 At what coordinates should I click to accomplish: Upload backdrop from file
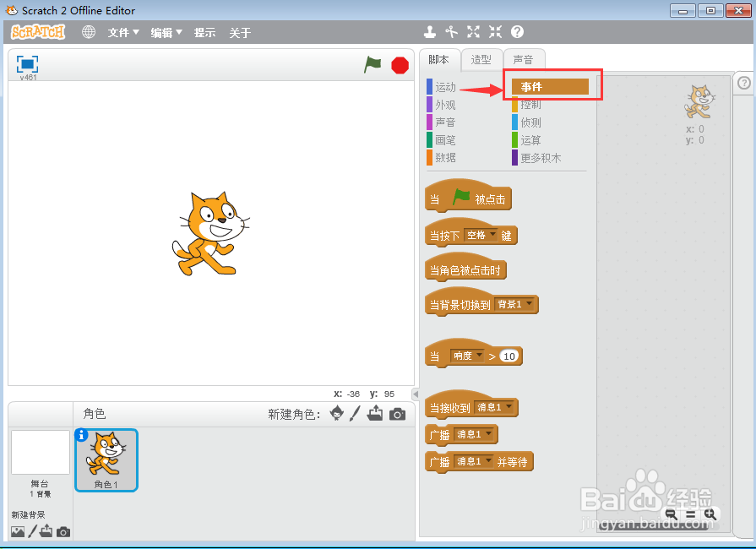[46, 531]
